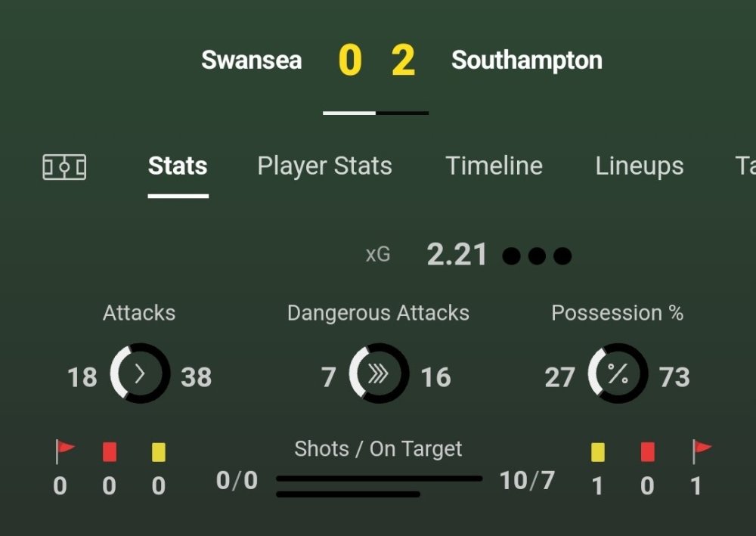
Task: Open the pitch field view icon
Action: (x=64, y=166)
